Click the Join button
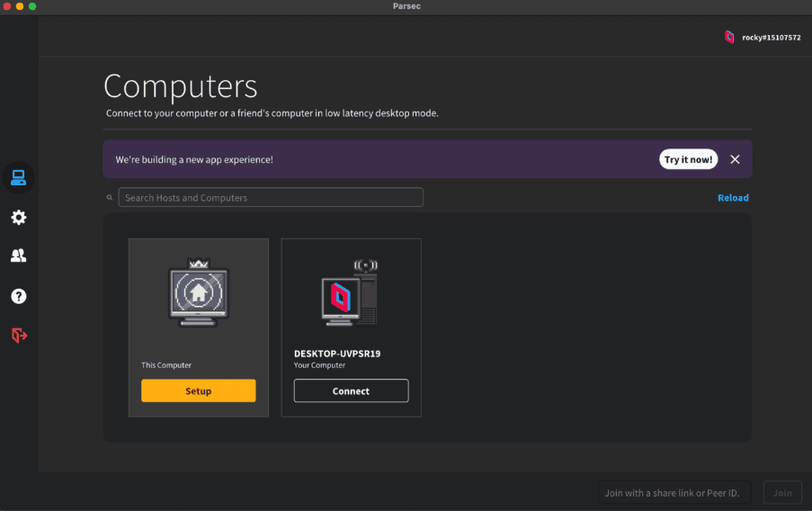Screen dimensions: 812x511 tap(782, 493)
